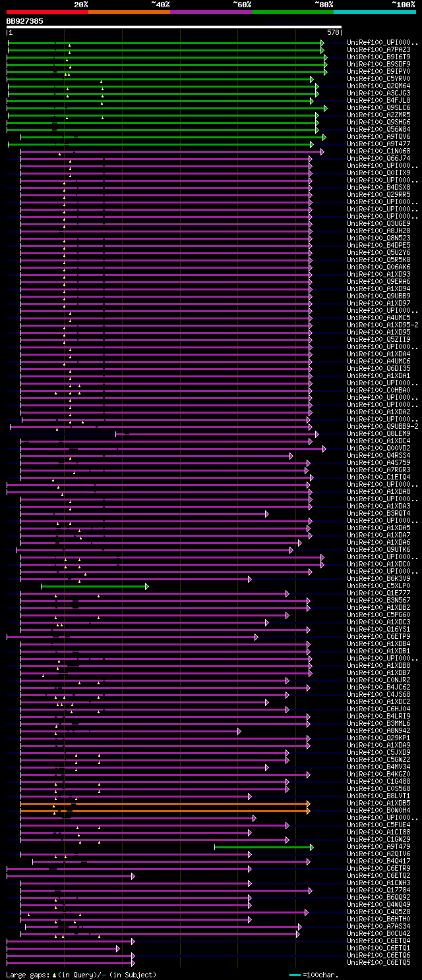Screen dimensions: 422x980
Task: Click the UniRef100_C5YRV0 hit label
Action: [x=378, y=78]
